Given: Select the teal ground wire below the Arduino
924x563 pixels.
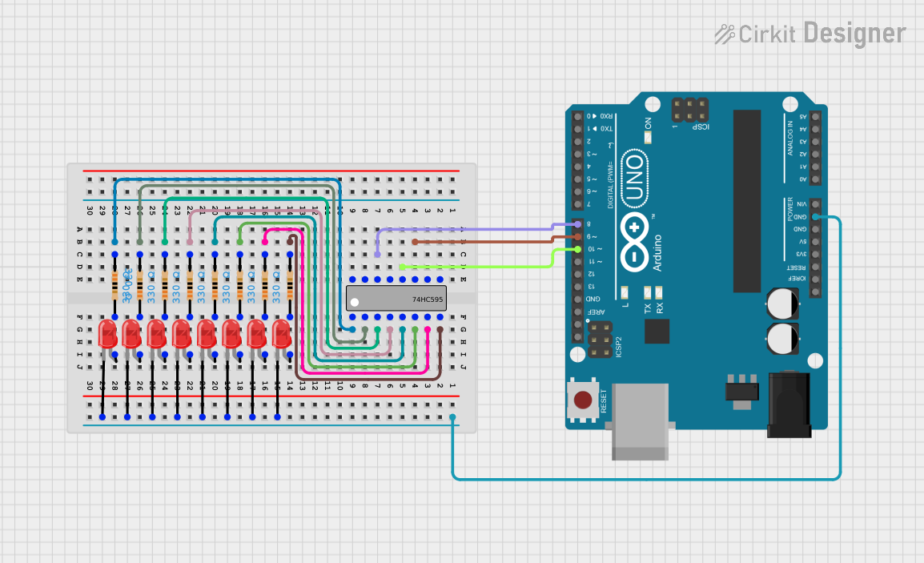Looking at the screenshot, I should point(646,479).
